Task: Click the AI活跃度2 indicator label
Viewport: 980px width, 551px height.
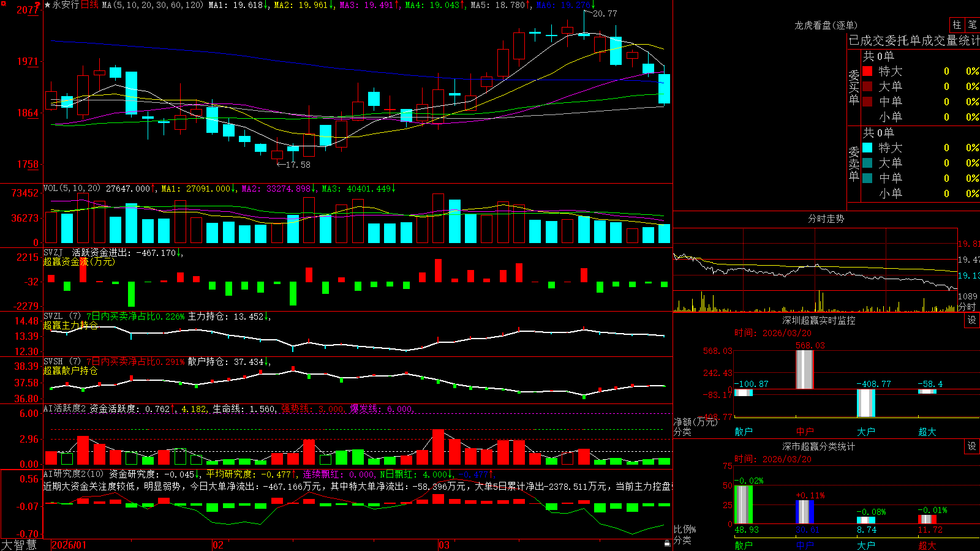Action: (64, 408)
